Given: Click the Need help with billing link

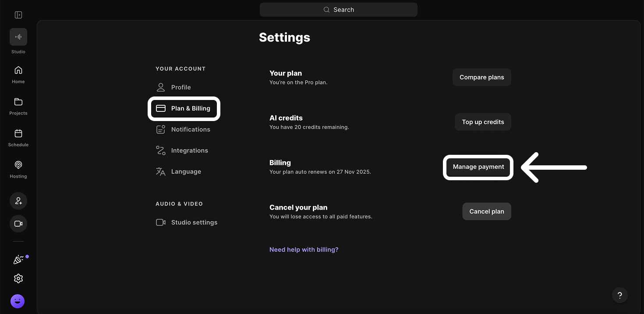Looking at the screenshot, I should tap(304, 250).
